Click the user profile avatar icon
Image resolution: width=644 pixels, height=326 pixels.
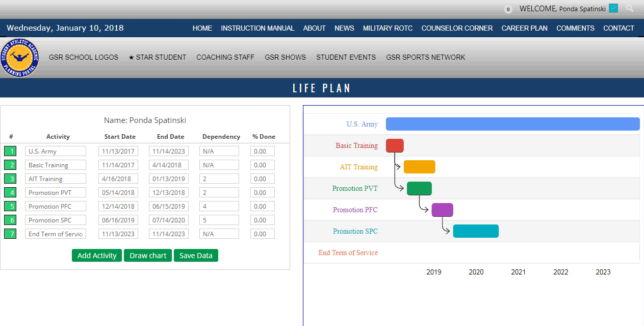[613, 8]
